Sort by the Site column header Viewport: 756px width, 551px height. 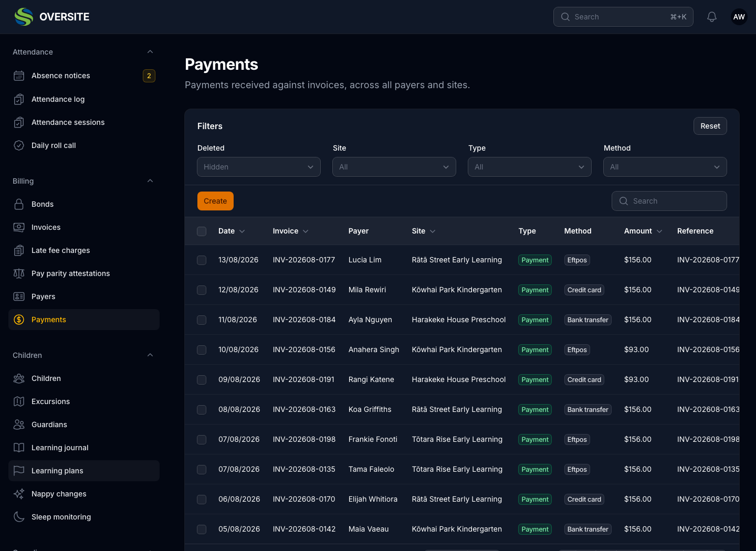tap(424, 231)
